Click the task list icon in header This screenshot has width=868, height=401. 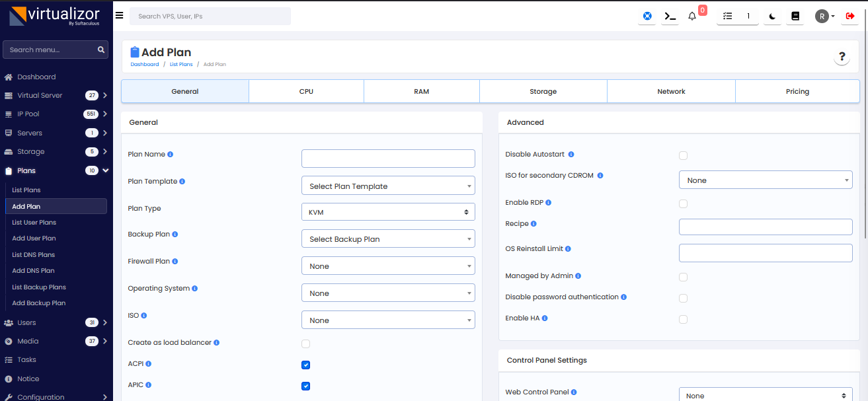[x=728, y=17]
